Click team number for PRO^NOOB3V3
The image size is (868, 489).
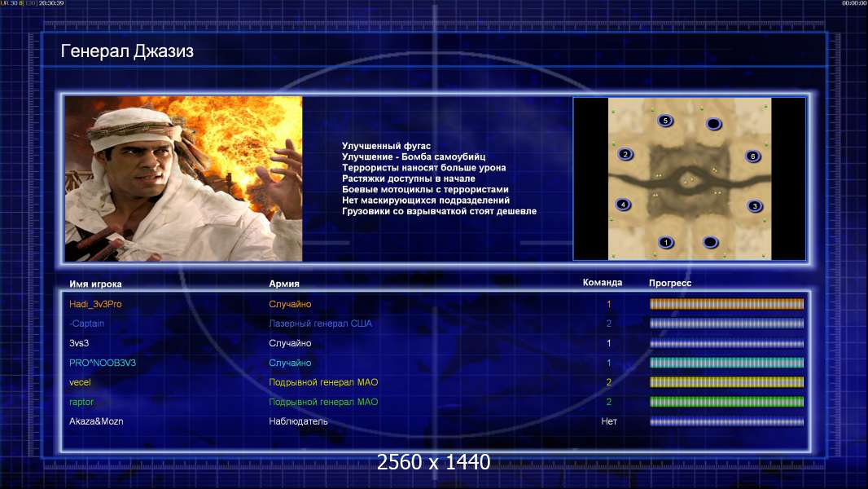click(609, 363)
